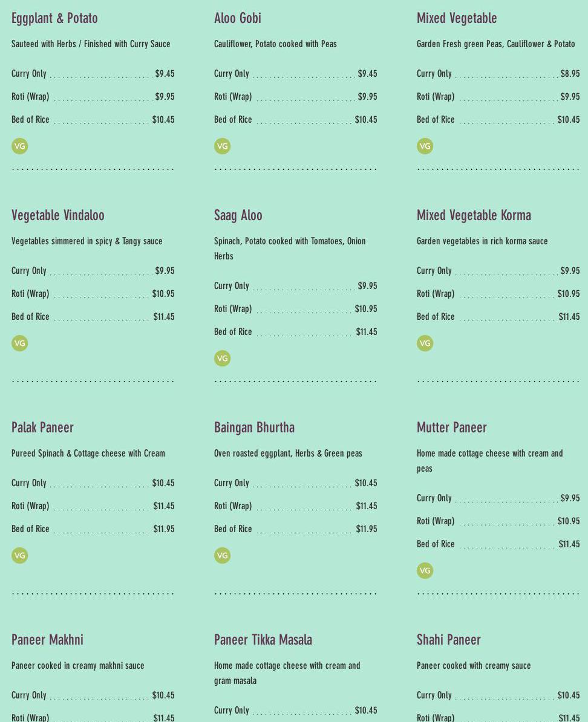The image size is (588, 722).
Task: Click the Mutter Paneer VG badge
Action: click(x=425, y=570)
